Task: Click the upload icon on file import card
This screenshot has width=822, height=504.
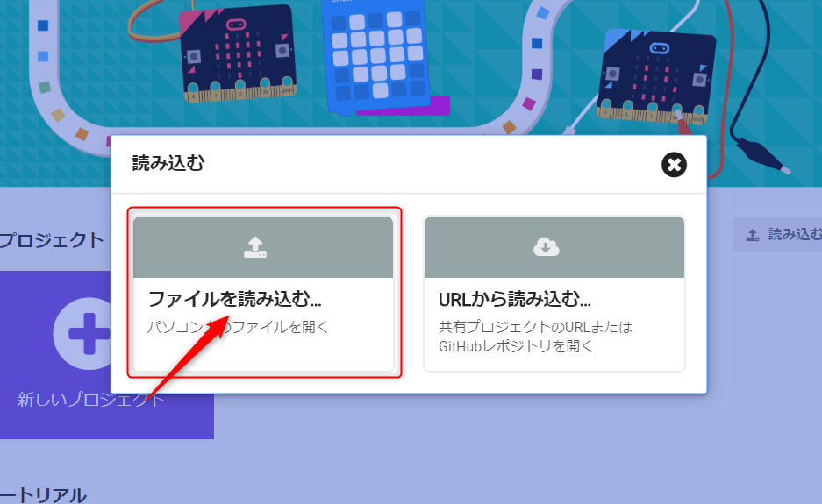Action: (x=255, y=247)
